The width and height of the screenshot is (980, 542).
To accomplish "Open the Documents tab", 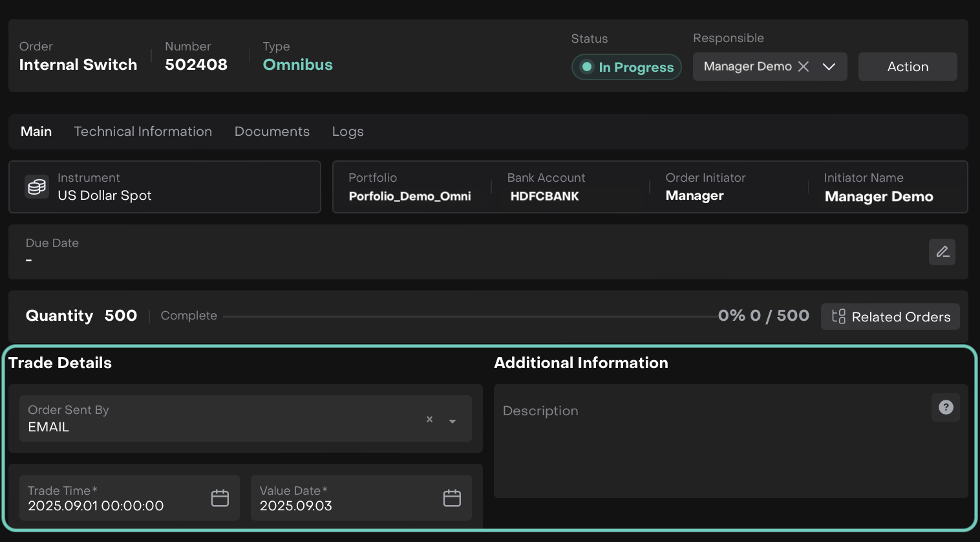I will coord(272,131).
